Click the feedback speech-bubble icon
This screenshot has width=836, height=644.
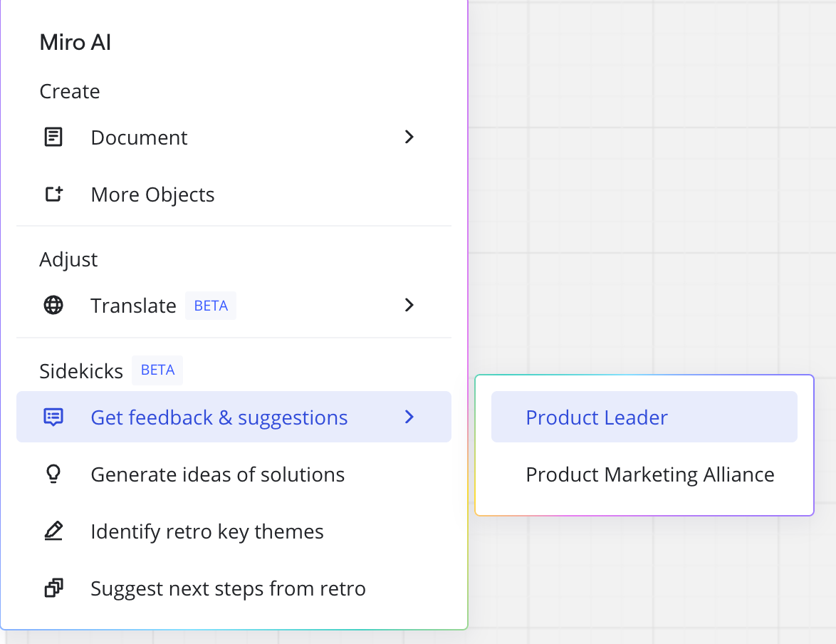tap(53, 417)
